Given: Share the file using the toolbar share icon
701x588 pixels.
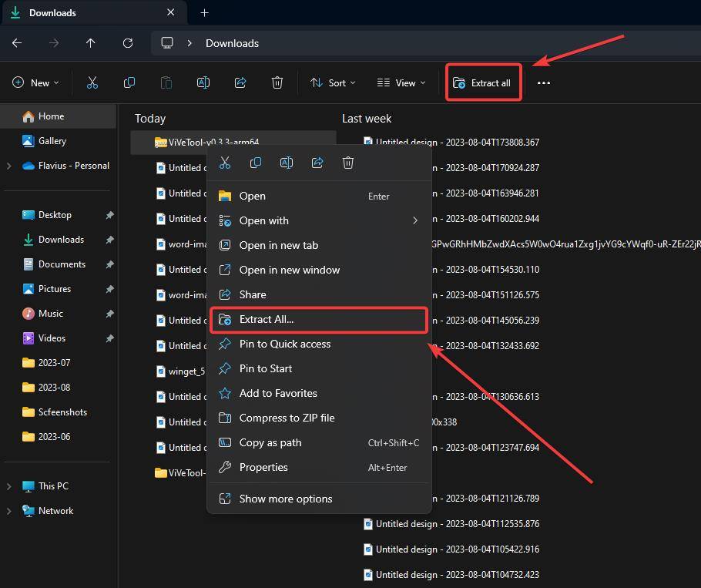Looking at the screenshot, I should [x=240, y=82].
